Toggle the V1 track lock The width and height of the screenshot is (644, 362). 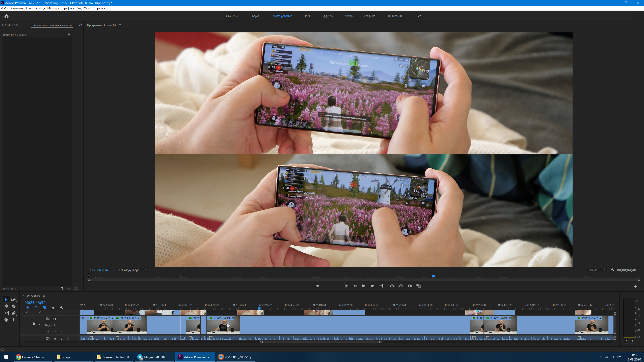coord(34,323)
